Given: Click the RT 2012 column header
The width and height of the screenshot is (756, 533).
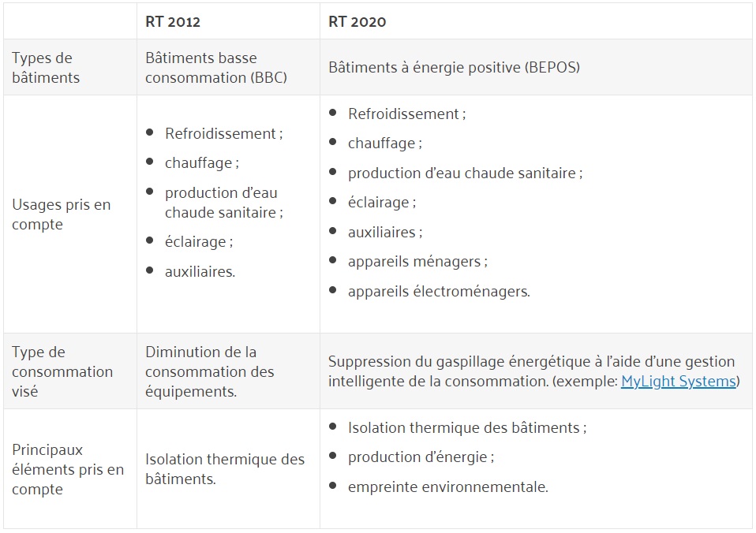Looking at the screenshot, I should point(173,22).
